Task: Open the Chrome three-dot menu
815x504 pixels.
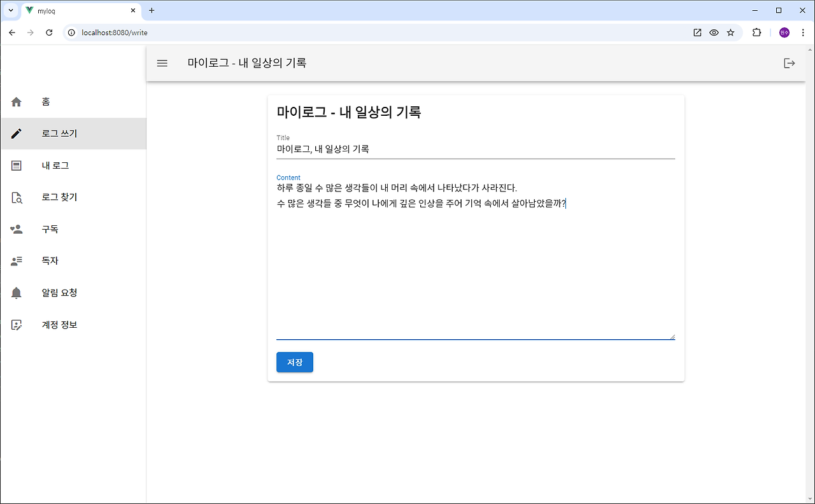Action: tap(803, 32)
